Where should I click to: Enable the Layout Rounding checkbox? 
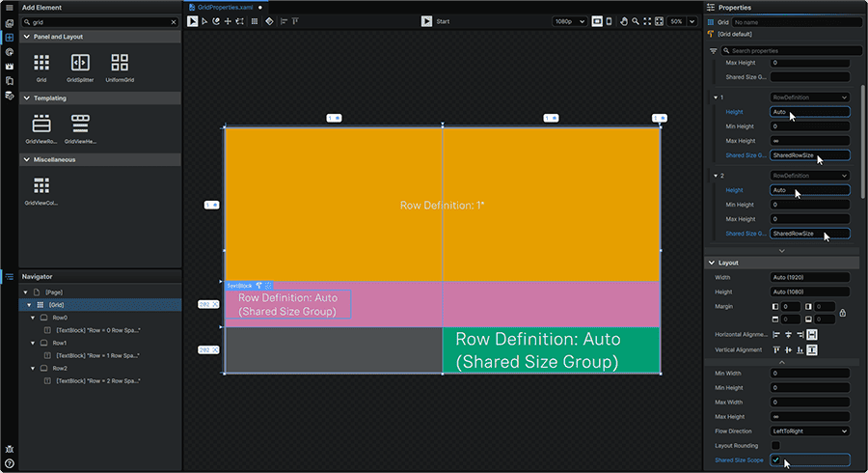775,446
